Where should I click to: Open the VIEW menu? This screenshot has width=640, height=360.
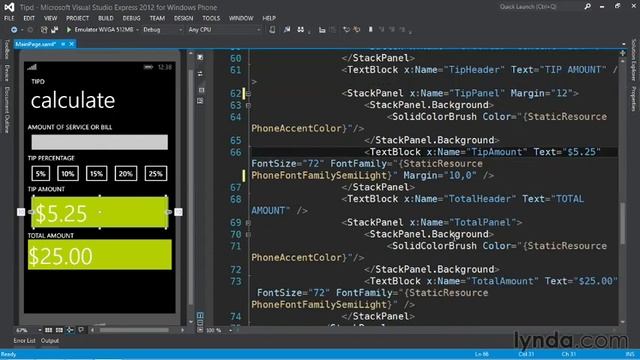[50, 18]
